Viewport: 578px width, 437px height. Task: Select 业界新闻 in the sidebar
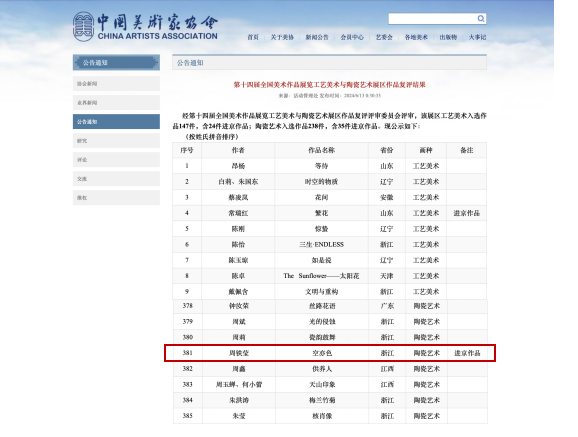pyautogui.click(x=116, y=103)
